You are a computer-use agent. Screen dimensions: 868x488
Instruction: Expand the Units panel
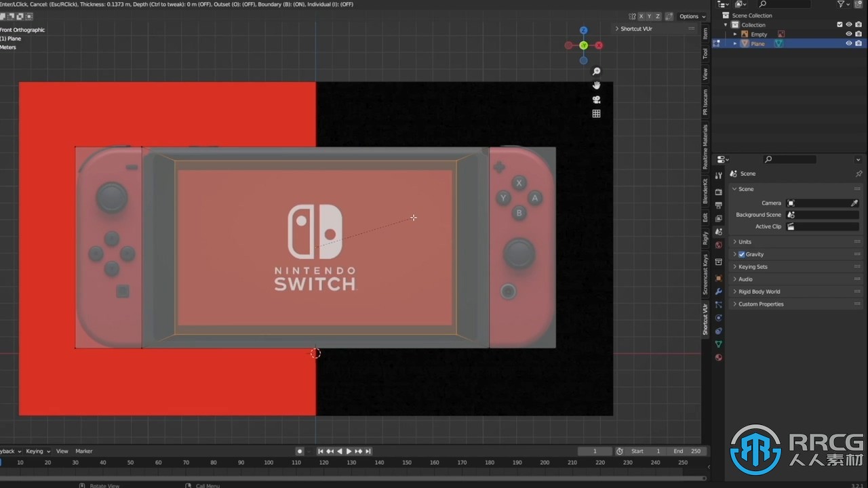click(797, 242)
